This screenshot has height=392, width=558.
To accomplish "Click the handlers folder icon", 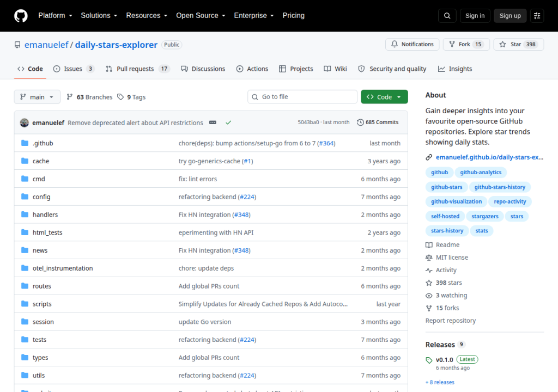I will point(25,215).
